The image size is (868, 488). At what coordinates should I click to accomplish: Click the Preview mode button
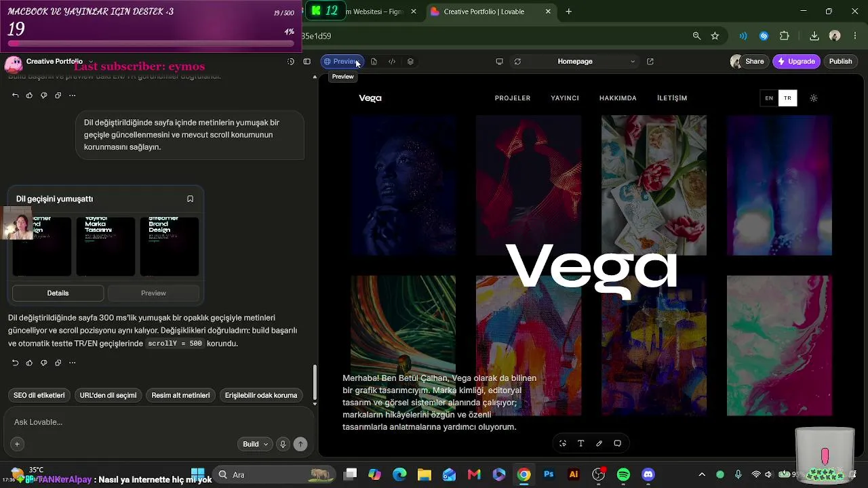[341, 62]
